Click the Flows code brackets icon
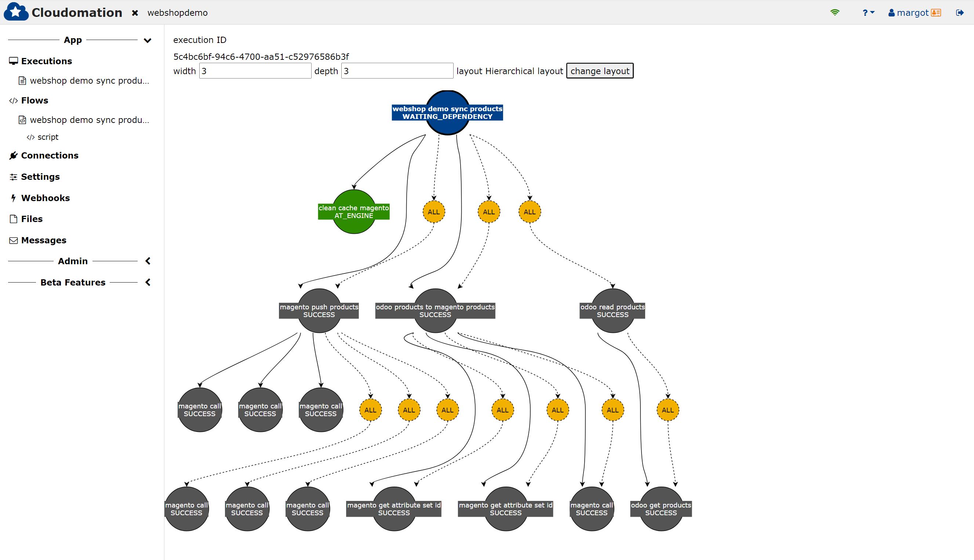Image resolution: width=974 pixels, height=560 pixels. pos(14,101)
